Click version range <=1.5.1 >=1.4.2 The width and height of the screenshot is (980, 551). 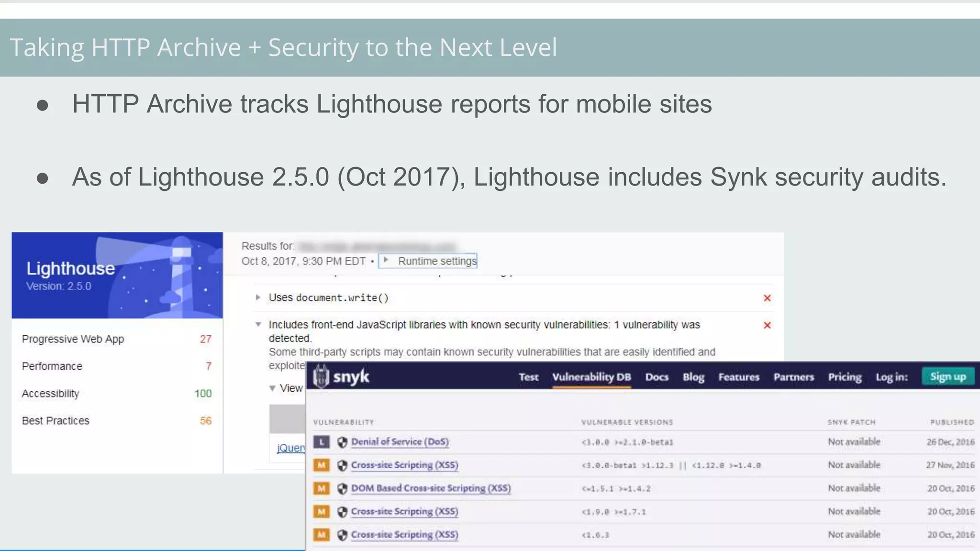tap(616, 489)
